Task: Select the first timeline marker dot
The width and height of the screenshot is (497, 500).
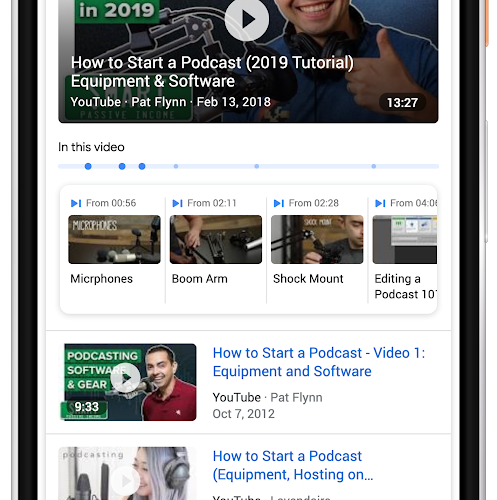Action: (x=88, y=166)
